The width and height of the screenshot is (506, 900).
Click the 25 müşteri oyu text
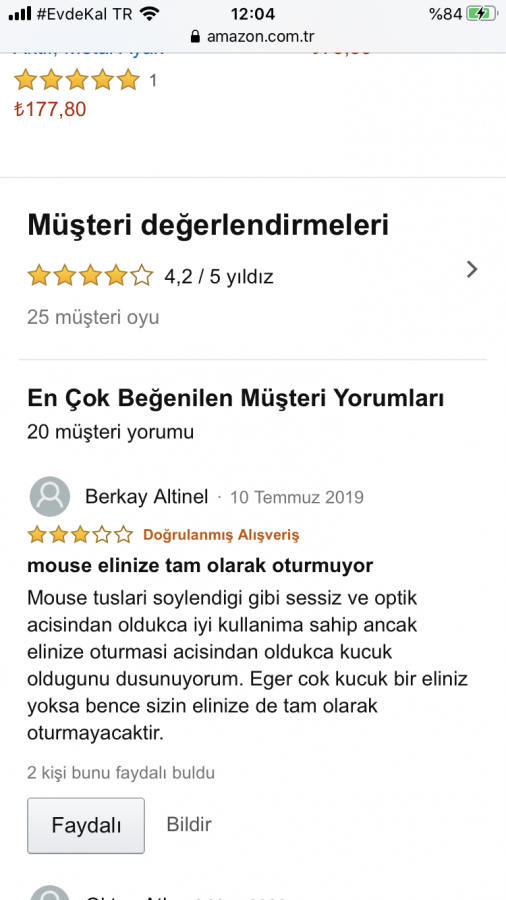(x=93, y=317)
